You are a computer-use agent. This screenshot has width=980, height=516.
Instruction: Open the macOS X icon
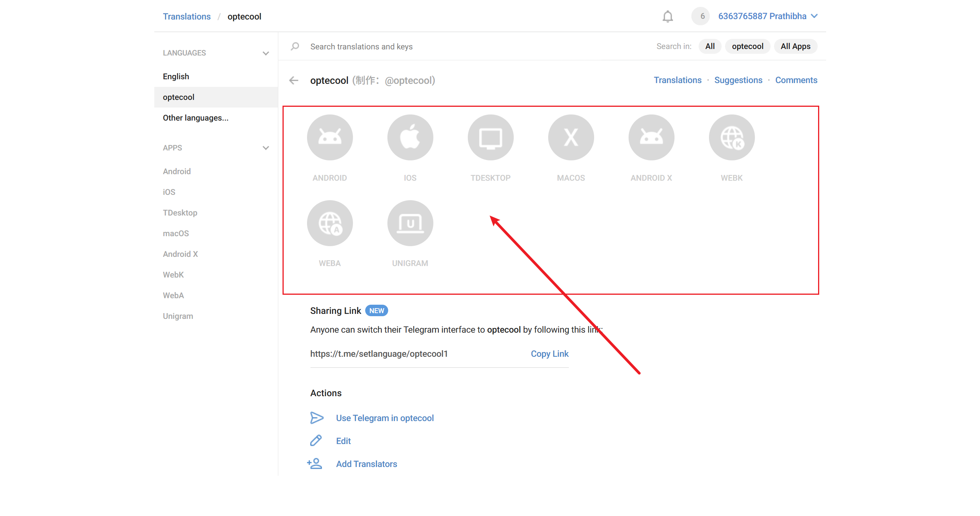[571, 137]
